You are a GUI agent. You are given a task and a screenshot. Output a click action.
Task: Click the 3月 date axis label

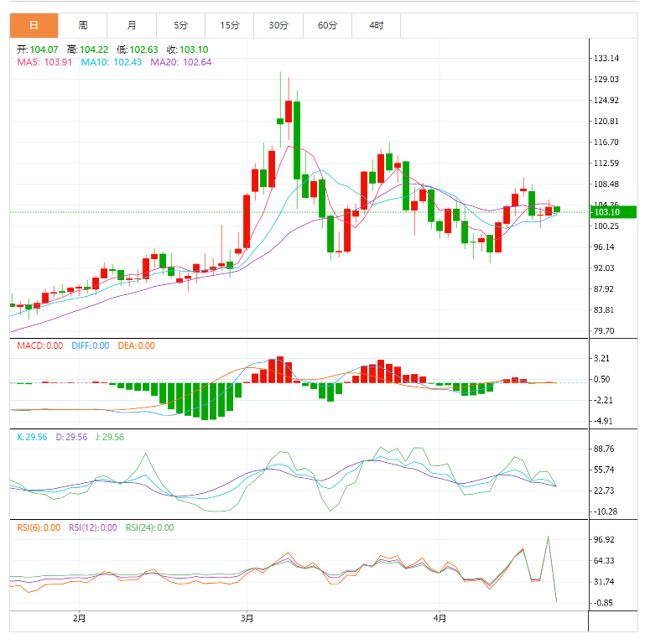click(247, 618)
